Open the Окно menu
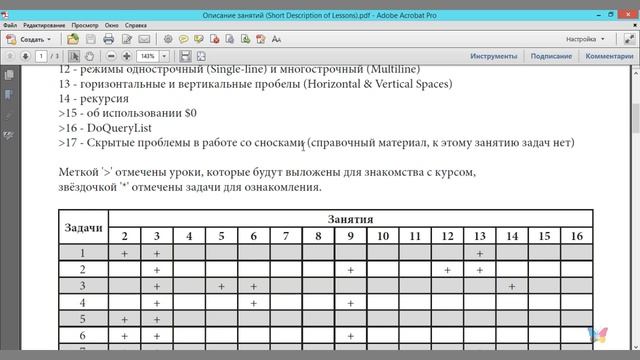This screenshot has height=360, width=640. [x=111, y=25]
